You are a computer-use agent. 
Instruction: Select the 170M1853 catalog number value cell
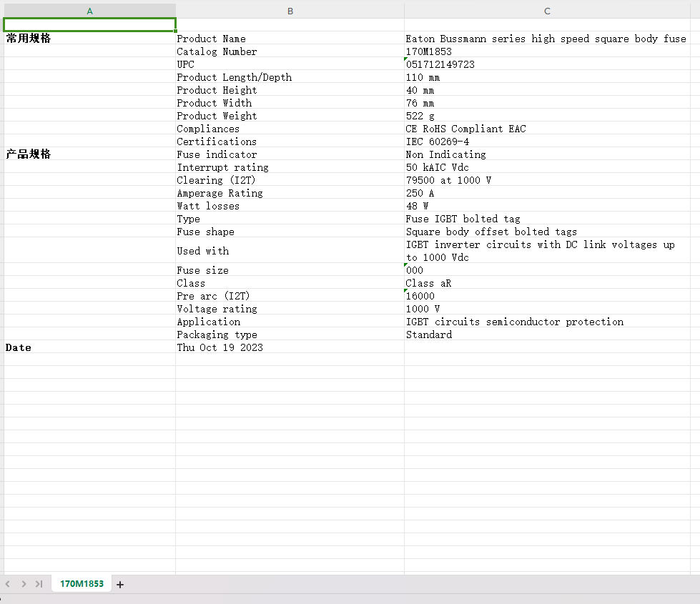[x=547, y=51]
